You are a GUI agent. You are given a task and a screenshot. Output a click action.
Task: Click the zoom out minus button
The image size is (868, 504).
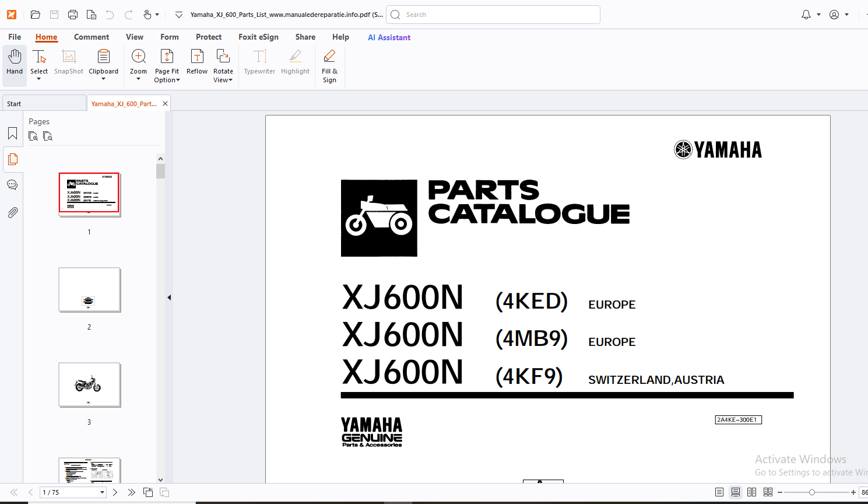pos(780,492)
